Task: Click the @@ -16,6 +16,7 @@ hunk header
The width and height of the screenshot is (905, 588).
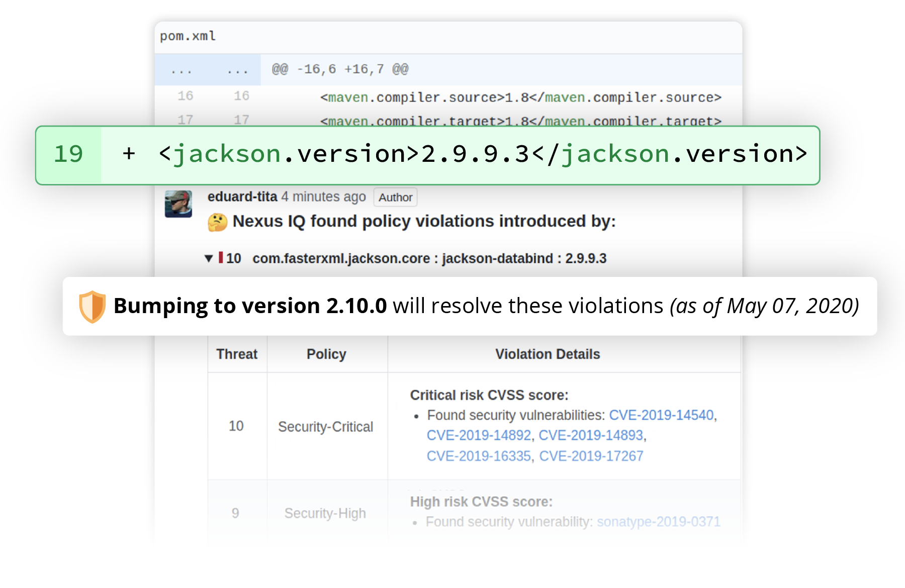Action: (338, 69)
